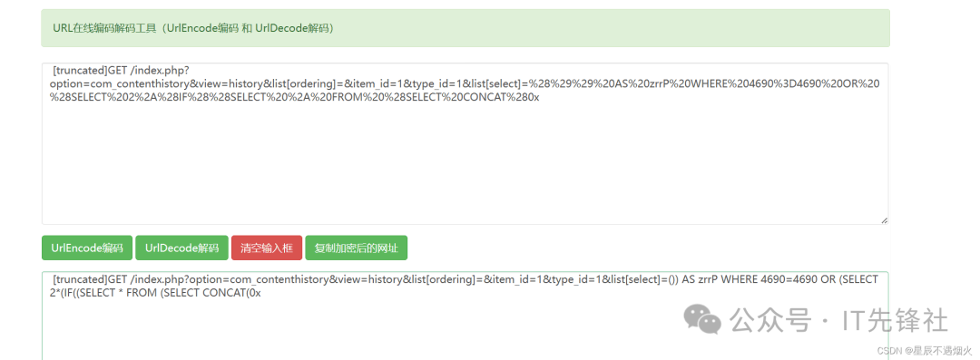The height and width of the screenshot is (360, 980).
Task: Click the UrlDecode解码 button
Action: (181, 248)
